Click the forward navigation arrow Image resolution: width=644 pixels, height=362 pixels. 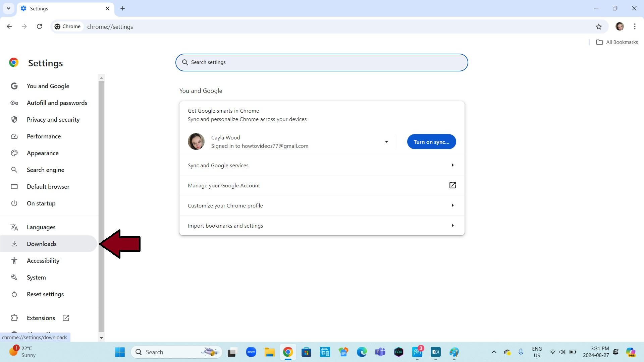point(24,26)
